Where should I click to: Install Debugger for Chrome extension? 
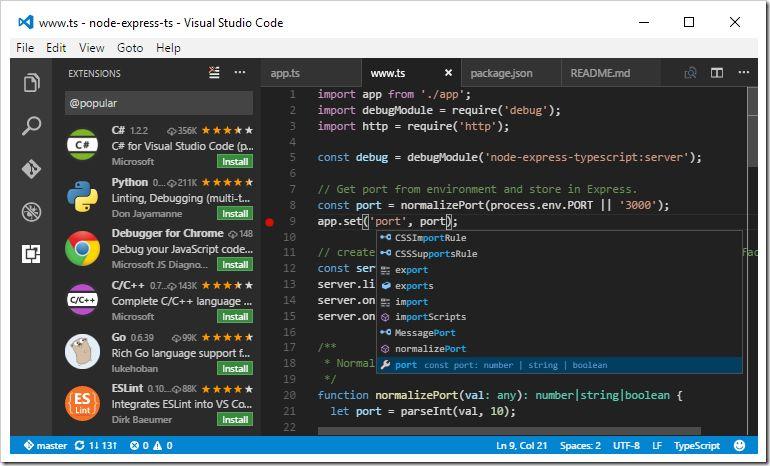coord(235,265)
